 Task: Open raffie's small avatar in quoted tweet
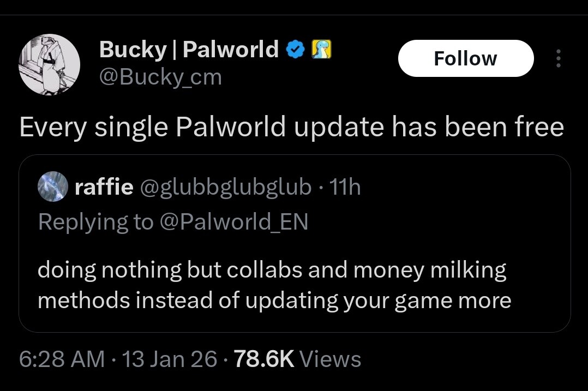click(x=52, y=187)
